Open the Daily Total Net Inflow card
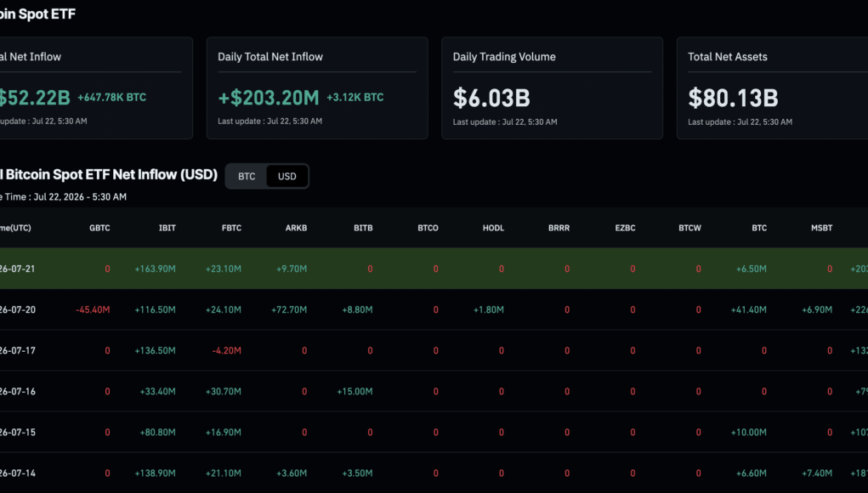This screenshot has height=493, width=868. pyautogui.click(x=317, y=88)
